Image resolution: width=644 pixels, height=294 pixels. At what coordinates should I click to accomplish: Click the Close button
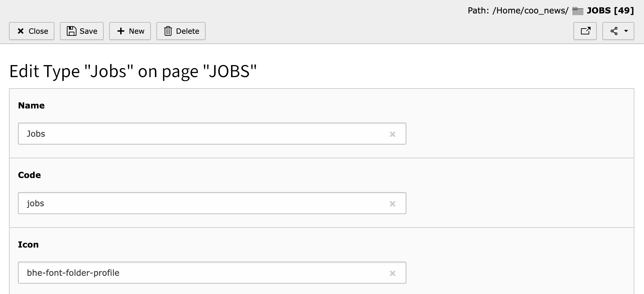(x=32, y=31)
